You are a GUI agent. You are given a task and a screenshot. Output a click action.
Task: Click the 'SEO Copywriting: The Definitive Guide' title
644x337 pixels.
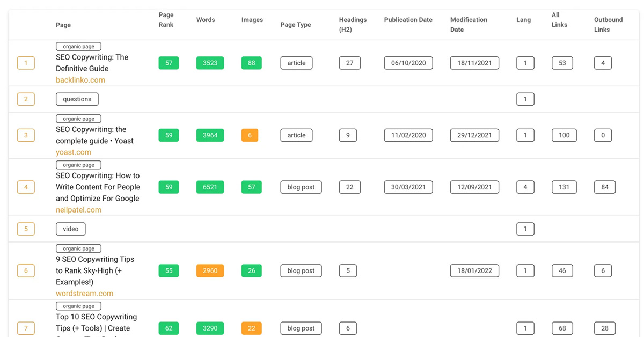pos(92,63)
